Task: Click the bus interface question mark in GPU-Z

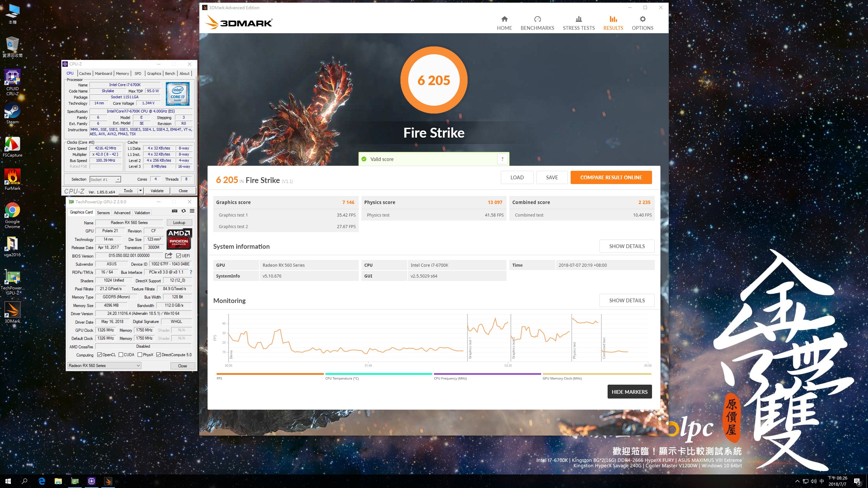Action: point(191,272)
